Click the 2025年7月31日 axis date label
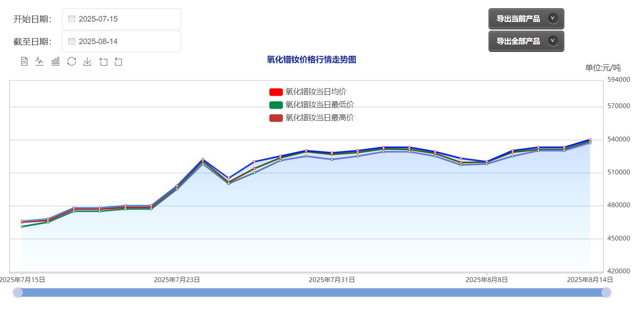This screenshot has height=311, width=644. pos(332,280)
